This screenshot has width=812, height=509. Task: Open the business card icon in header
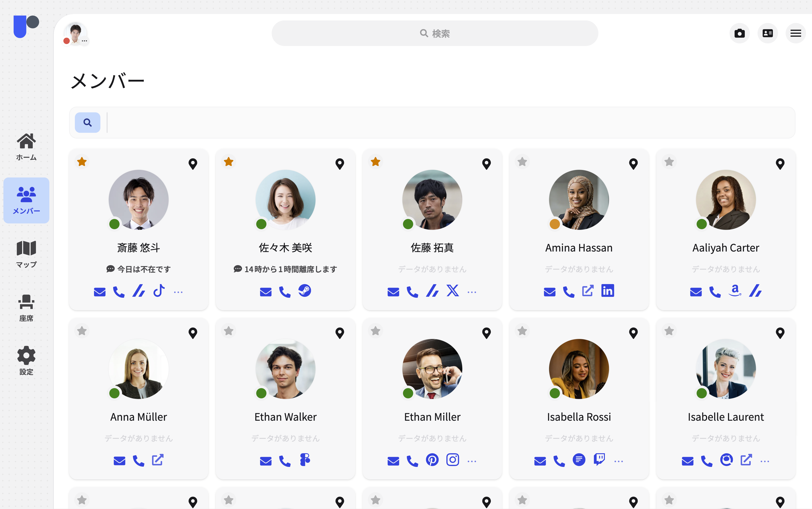[x=767, y=33]
